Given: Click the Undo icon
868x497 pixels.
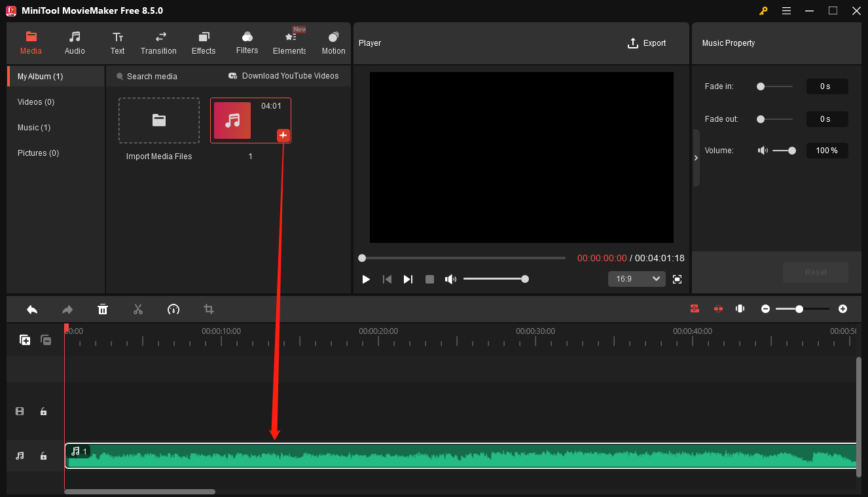Looking at the screenshot, I should [x=32, y=308].
